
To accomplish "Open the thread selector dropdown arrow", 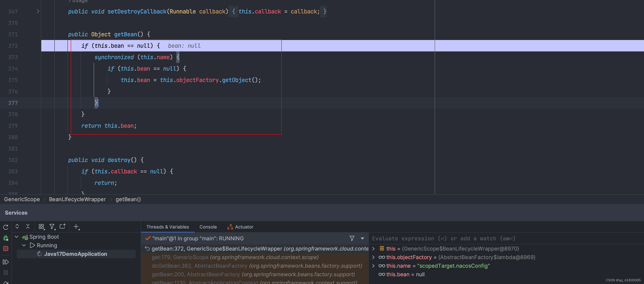I will 362,238.
